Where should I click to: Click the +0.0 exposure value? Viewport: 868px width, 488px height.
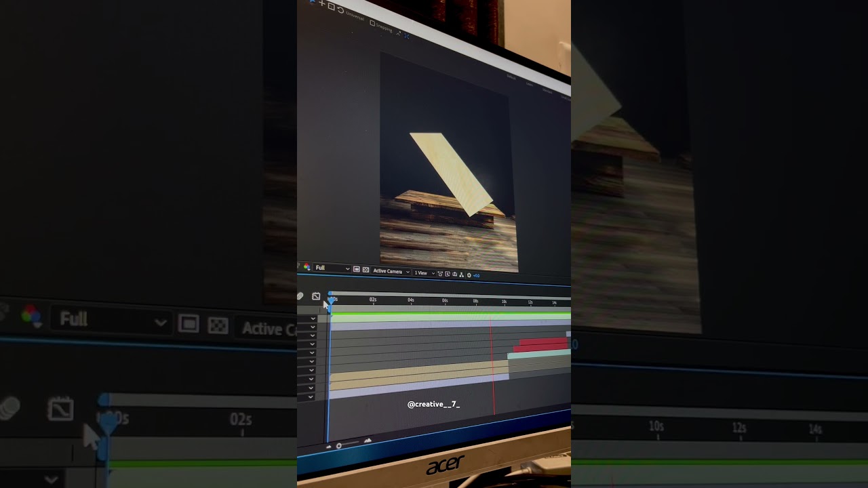pyautogui.click(x=476, y=275)
